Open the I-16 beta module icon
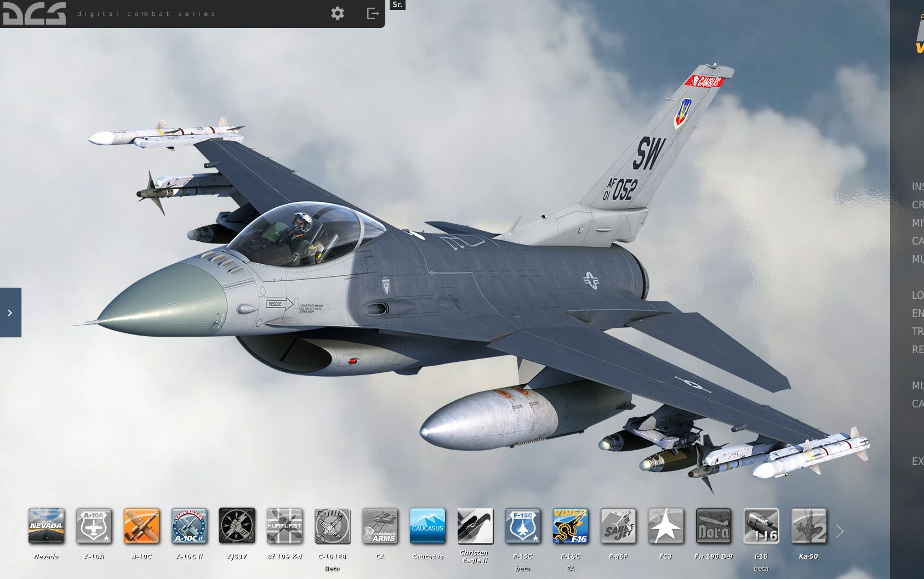924x579 pixels. [761, 526]
